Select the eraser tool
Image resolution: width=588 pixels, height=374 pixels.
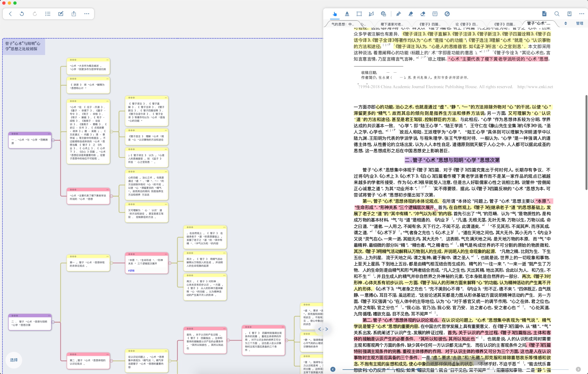pyautogui.click(x=423, y=14)
